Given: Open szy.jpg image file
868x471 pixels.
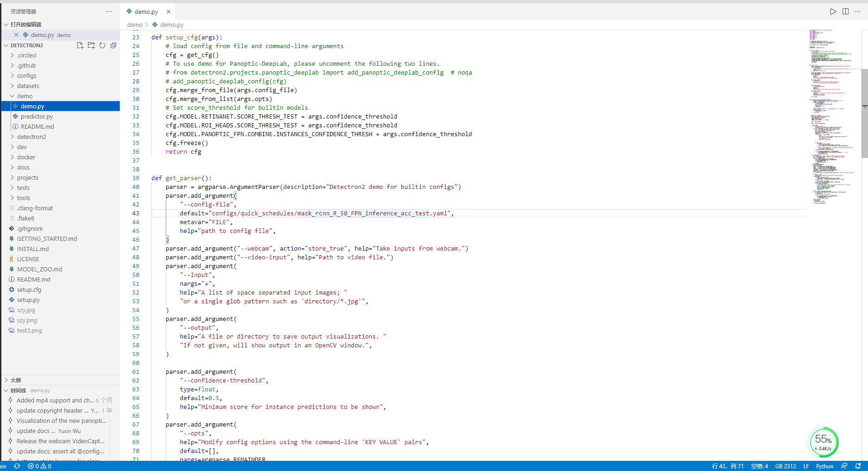Looking at the screenshot, I should point(26,310).
